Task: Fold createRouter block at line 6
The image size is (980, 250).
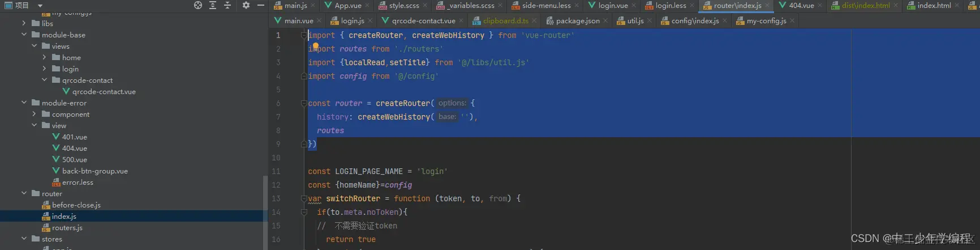Action: 304,103
